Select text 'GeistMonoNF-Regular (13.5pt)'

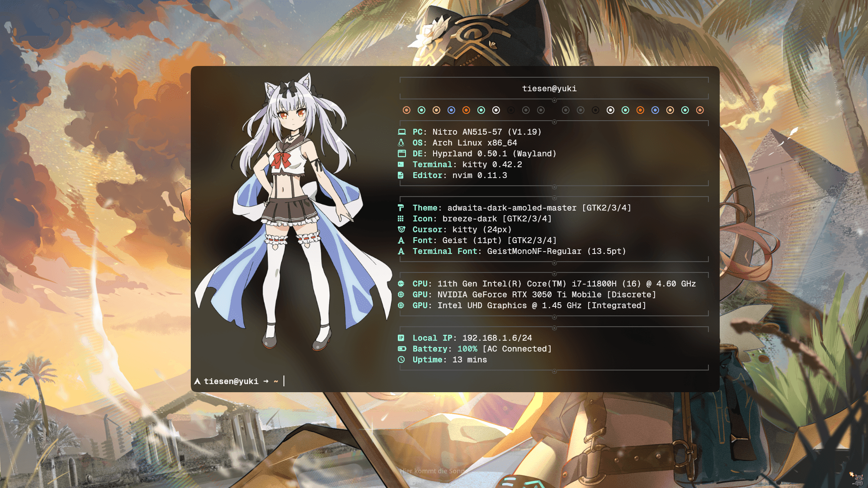click(x=557, y=251)
